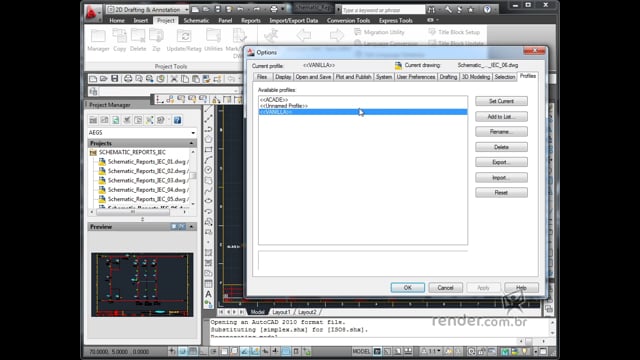Click the Plot printer icon in standard toolbar
This screenshot has height=360, width=640.
pos(128,78)
